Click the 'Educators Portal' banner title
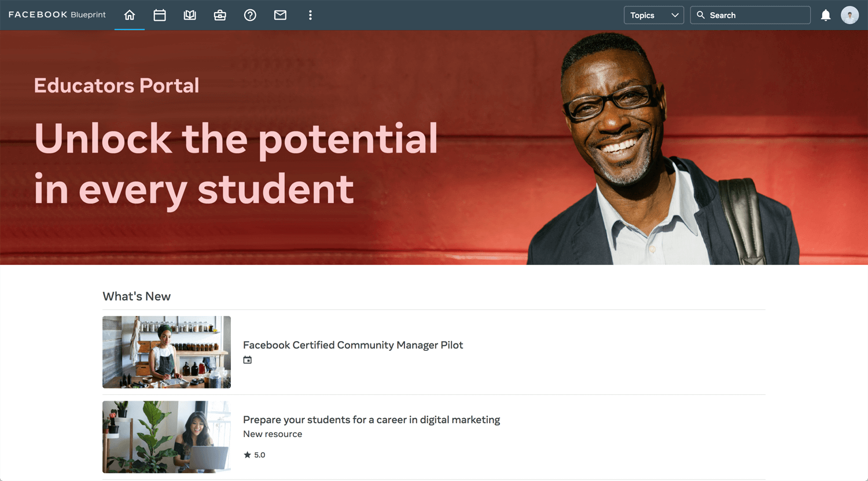The image size is (868, 481). click(116, 86)
